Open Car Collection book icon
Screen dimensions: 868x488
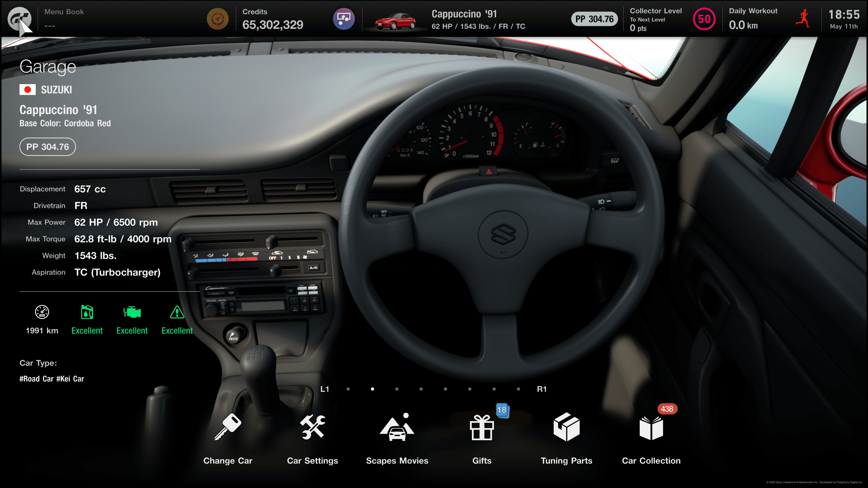pos(651,428)
